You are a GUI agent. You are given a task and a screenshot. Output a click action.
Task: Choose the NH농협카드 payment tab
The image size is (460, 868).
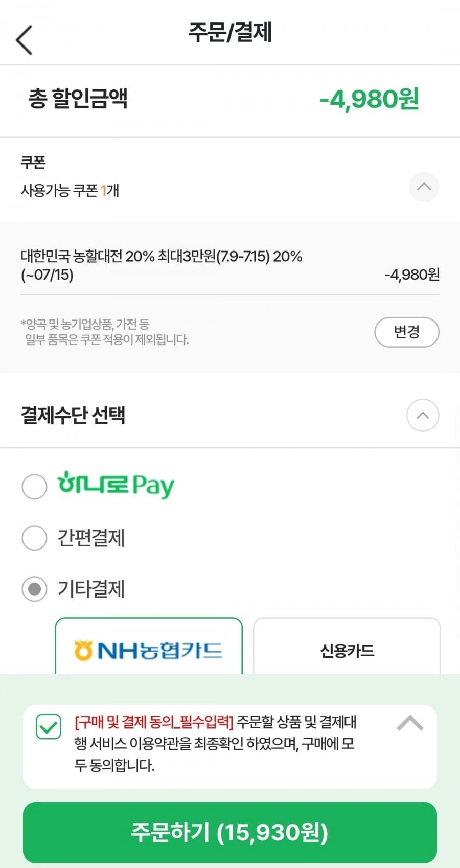click(x=149, y=647)
